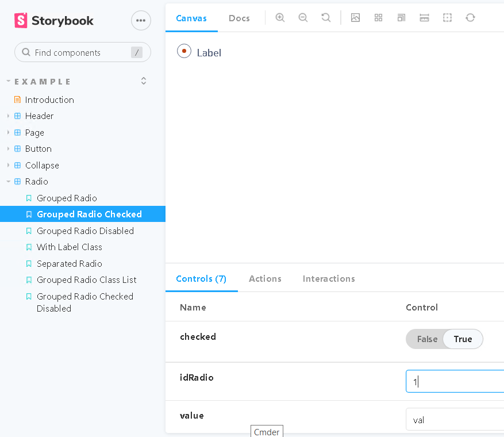Change the viewport size
The image size is (504, 437).
point(401,18)
